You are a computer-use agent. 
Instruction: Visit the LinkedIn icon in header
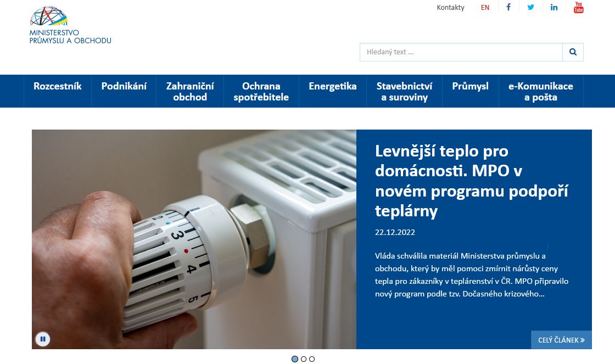(x=554, y=7)
